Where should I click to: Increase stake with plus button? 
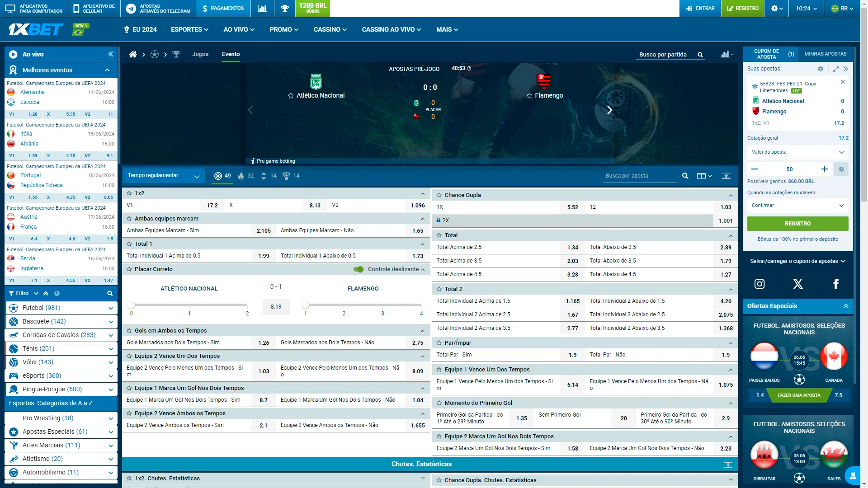(x=825, y=169)
